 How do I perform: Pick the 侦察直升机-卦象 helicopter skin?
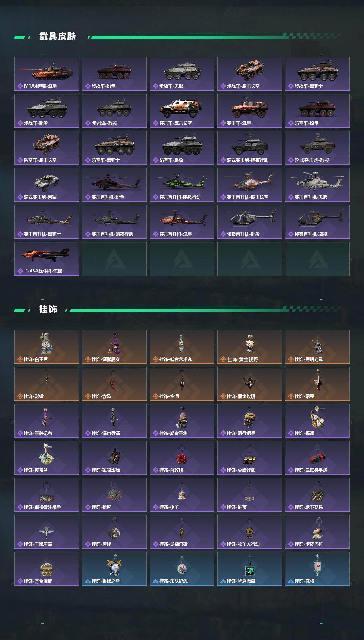pyautogui.click(x=250, y=222)
